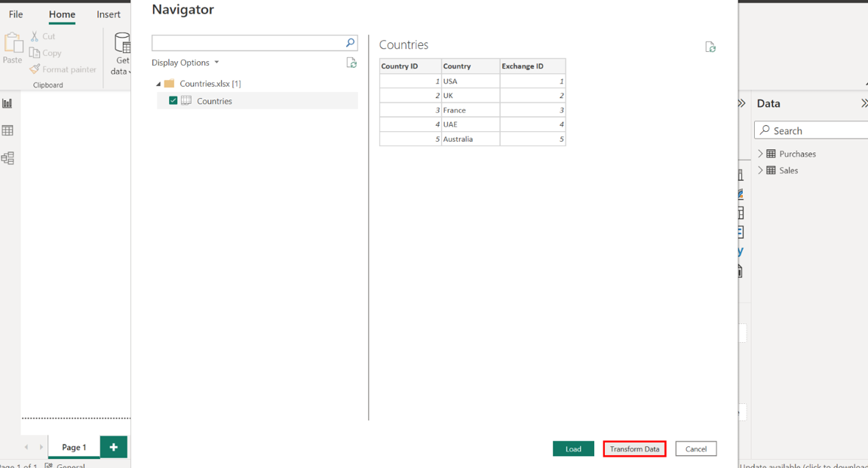Open the Display Options dropdown
The height and width of the screenshot is (468, 868).
(186, 63)
